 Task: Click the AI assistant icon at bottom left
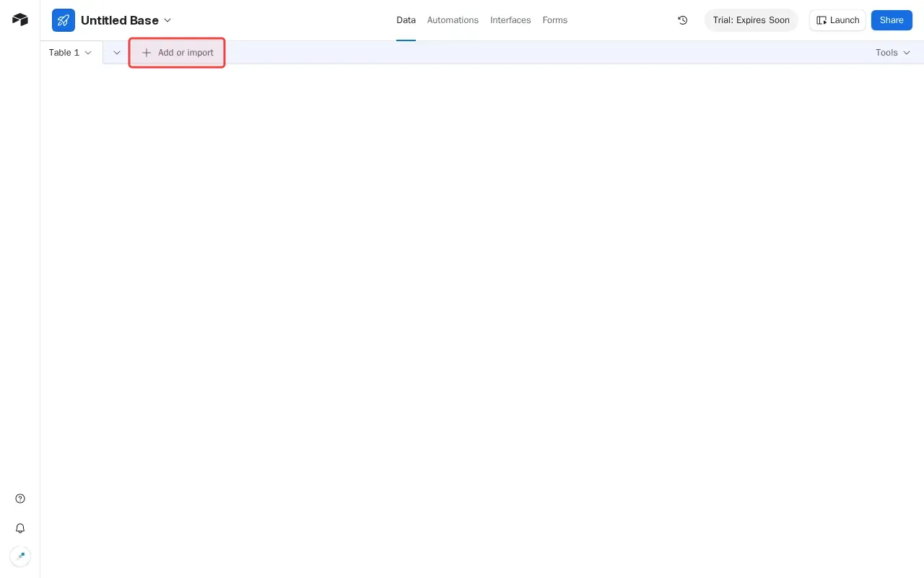19,556
